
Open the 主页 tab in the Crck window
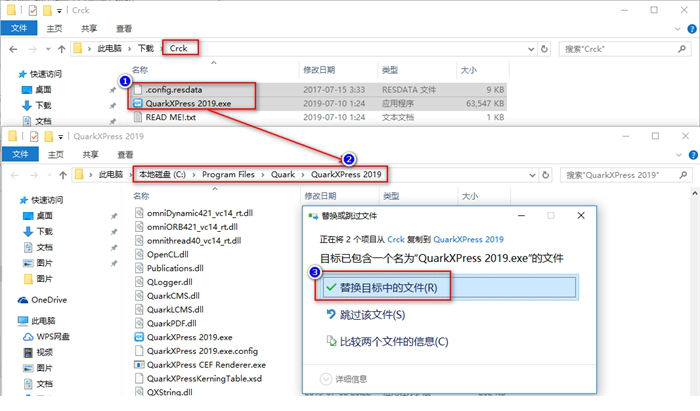(54, 29)
